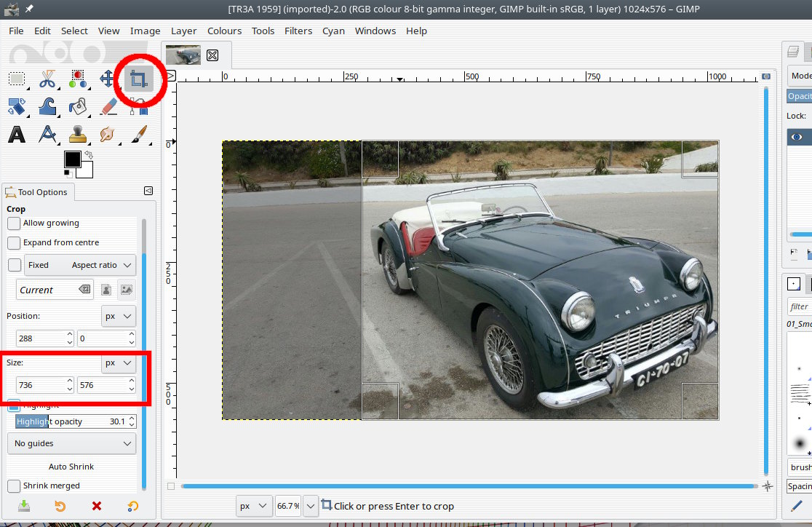This screenshot has height=527, width=812.
Task: Choose the Bucket Fill tool
Action: tap(78, 107)
